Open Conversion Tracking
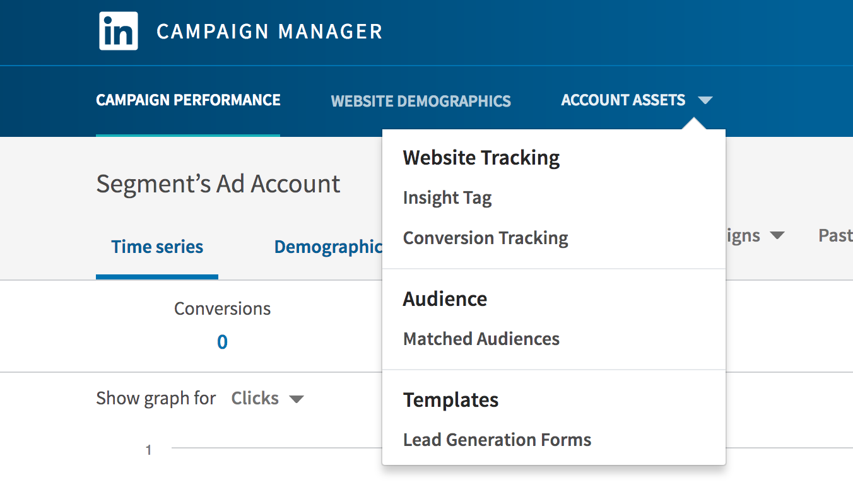This screenshot has width=853, height=504. coord(485,238)
